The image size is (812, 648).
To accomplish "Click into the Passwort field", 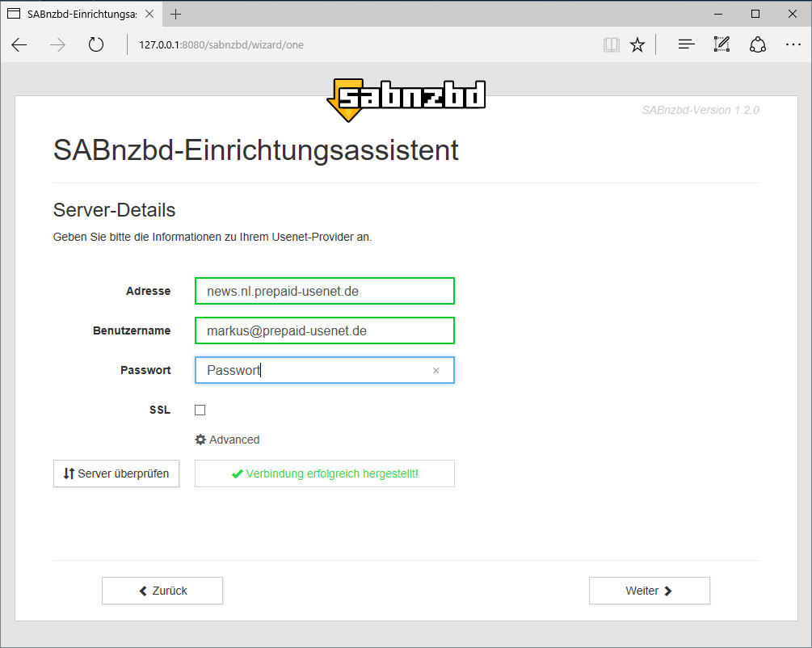I will pos(325,370).
